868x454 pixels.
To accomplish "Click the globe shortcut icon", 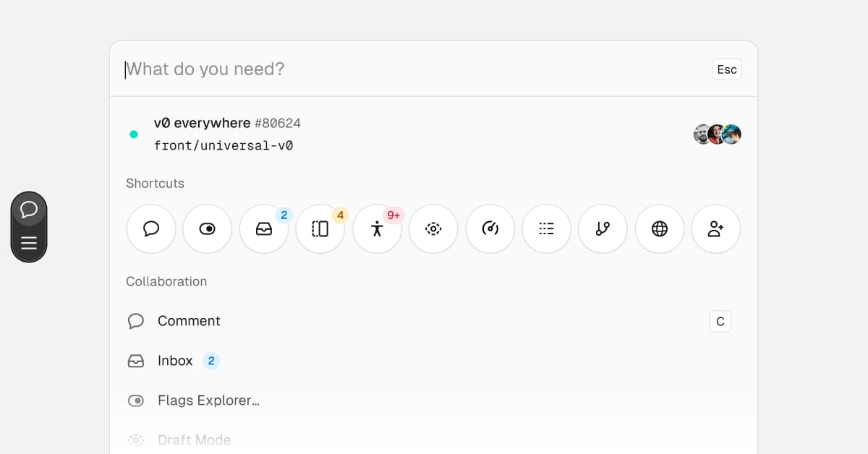I will click(660, 229).
